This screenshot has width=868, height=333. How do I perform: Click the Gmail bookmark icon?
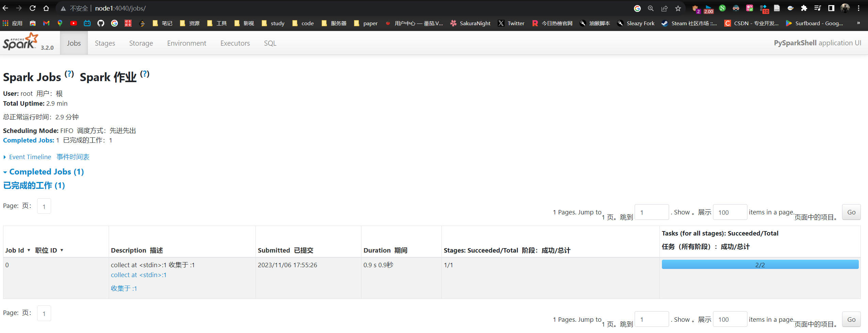tap(46, 23)
